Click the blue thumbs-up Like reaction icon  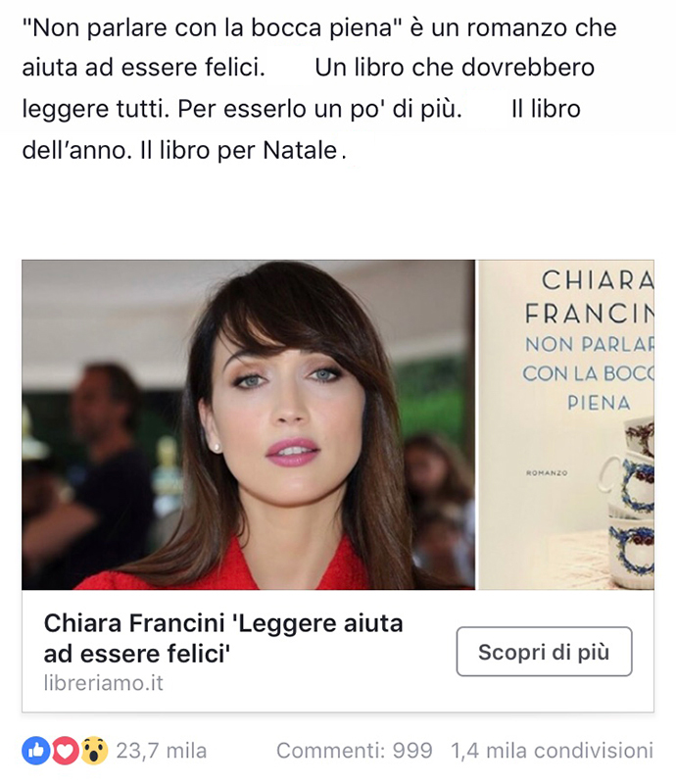[35, 751]
